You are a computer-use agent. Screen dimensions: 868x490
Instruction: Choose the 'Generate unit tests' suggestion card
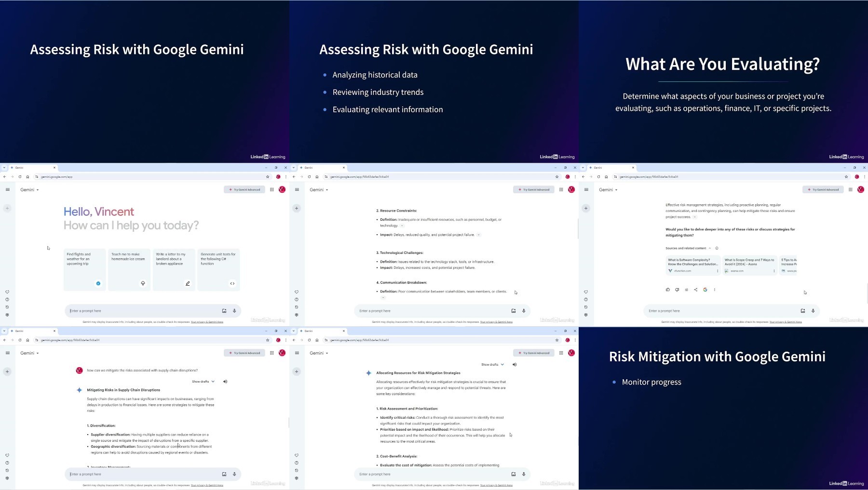(219, 270)
